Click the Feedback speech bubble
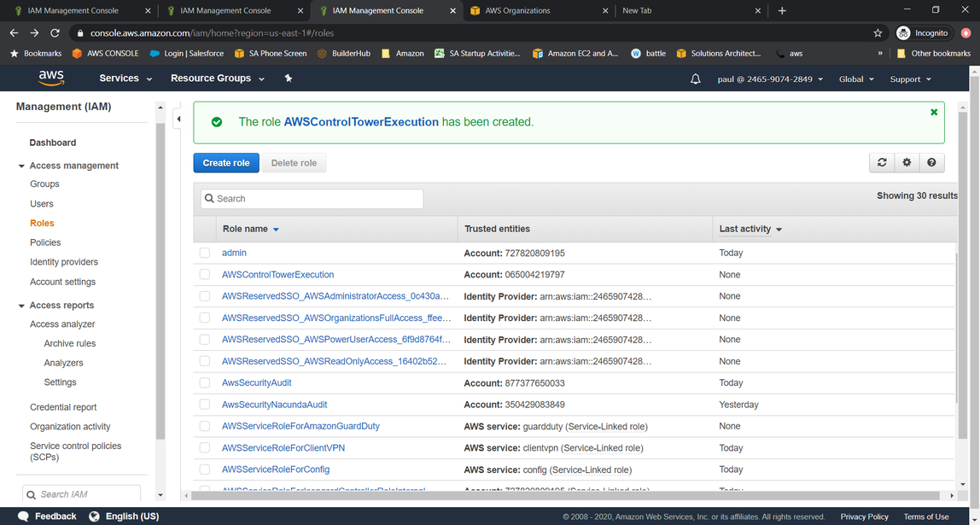The width and height of the screenshot is (980, 525). click(x=23, y=516)
